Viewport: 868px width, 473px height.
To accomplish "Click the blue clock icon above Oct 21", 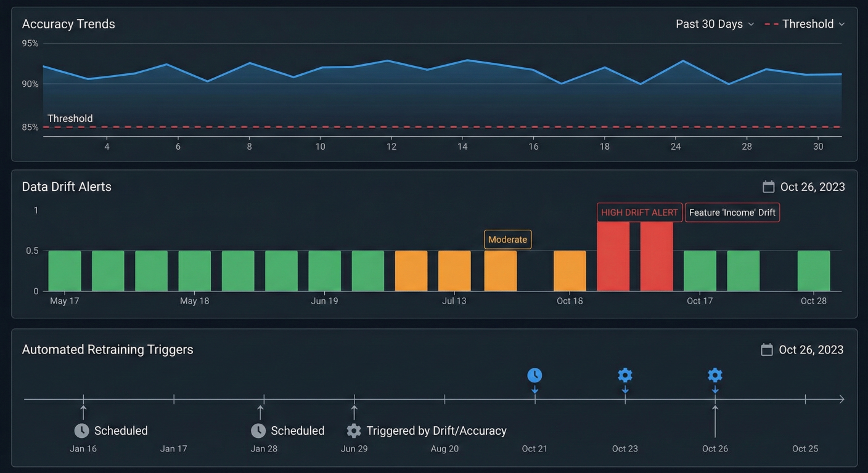I will pos(534,375).
